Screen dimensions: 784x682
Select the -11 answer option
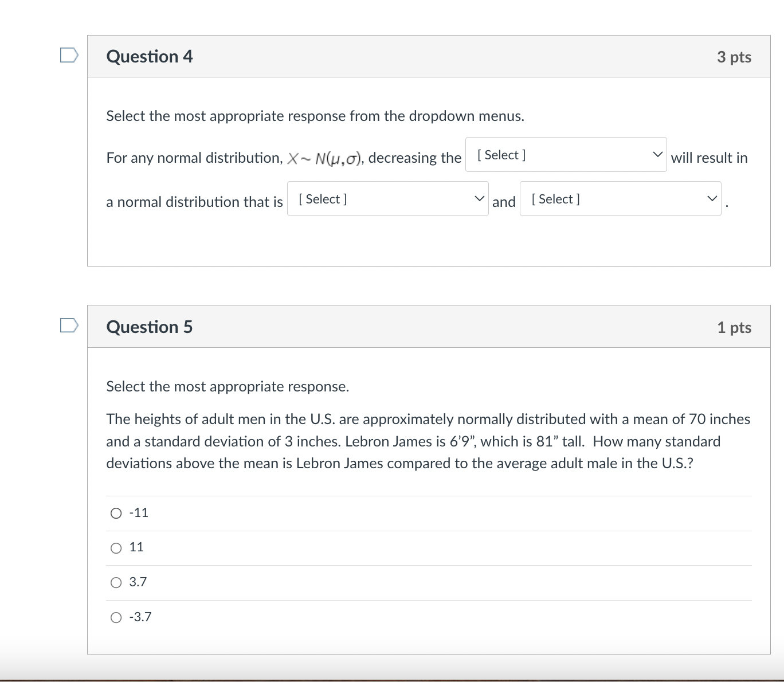point(116,512)
